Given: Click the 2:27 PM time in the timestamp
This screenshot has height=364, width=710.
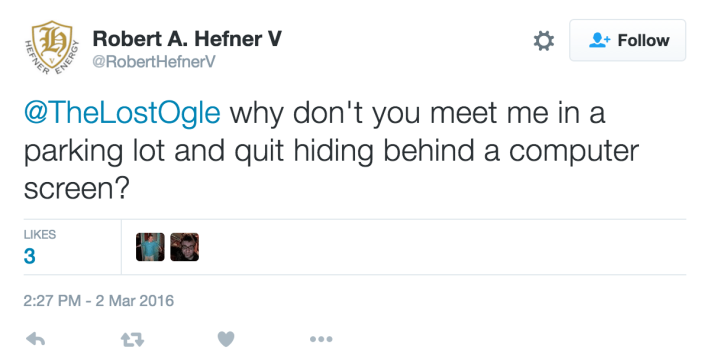Looking at the screenshot, I should pos(52,301).
